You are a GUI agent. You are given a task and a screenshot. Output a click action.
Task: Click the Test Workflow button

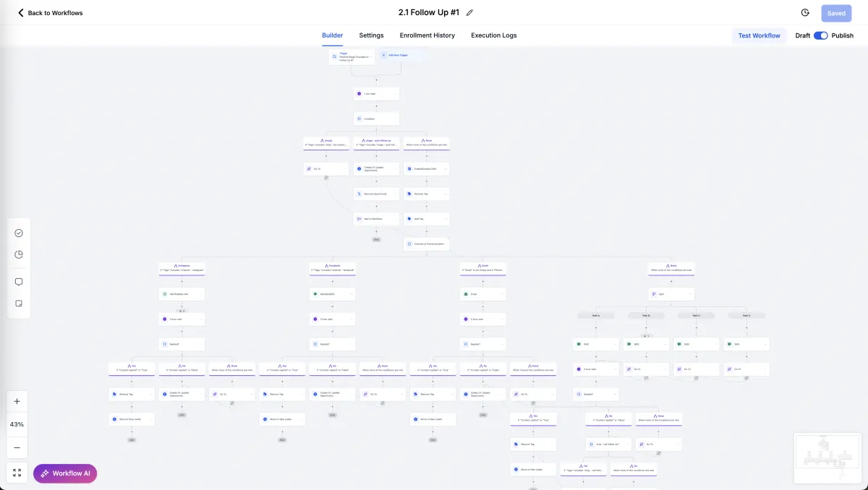[759, 35]
